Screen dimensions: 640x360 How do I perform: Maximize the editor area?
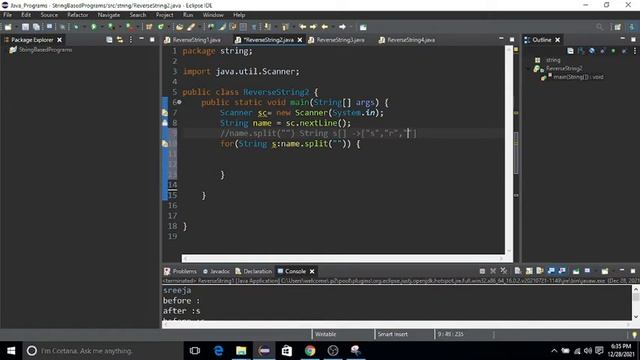click(512, 40)
